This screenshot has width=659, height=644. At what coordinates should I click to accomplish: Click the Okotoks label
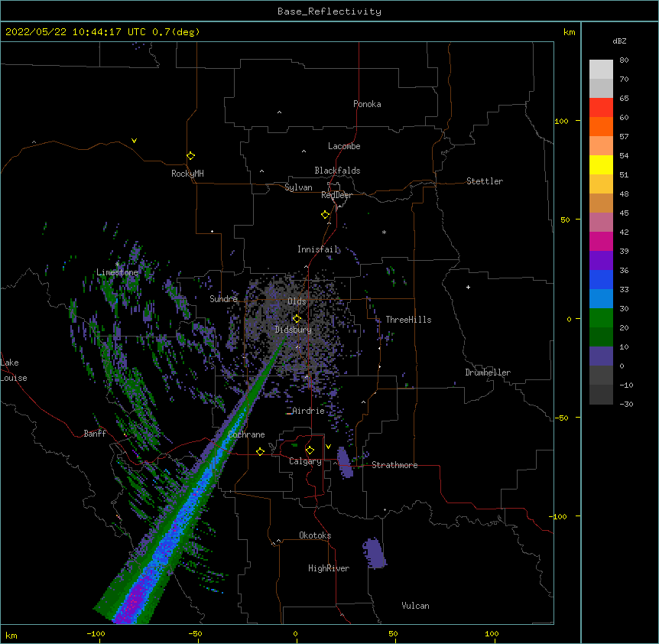[315, 535]
